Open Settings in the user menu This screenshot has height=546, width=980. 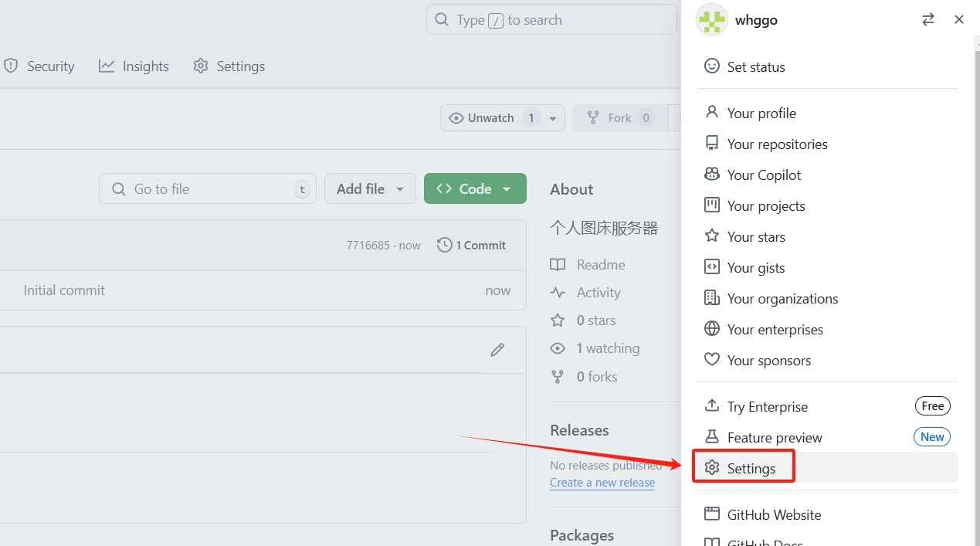751,469
